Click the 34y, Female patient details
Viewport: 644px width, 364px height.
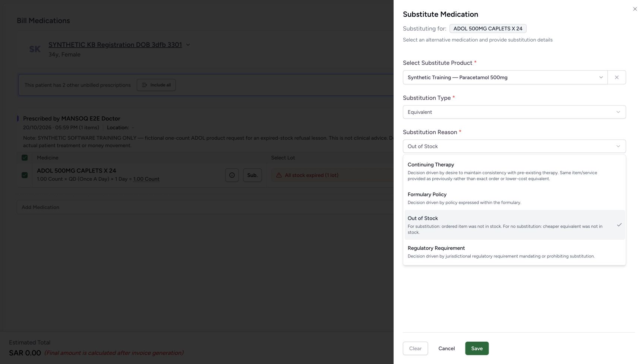coord(64,54)
